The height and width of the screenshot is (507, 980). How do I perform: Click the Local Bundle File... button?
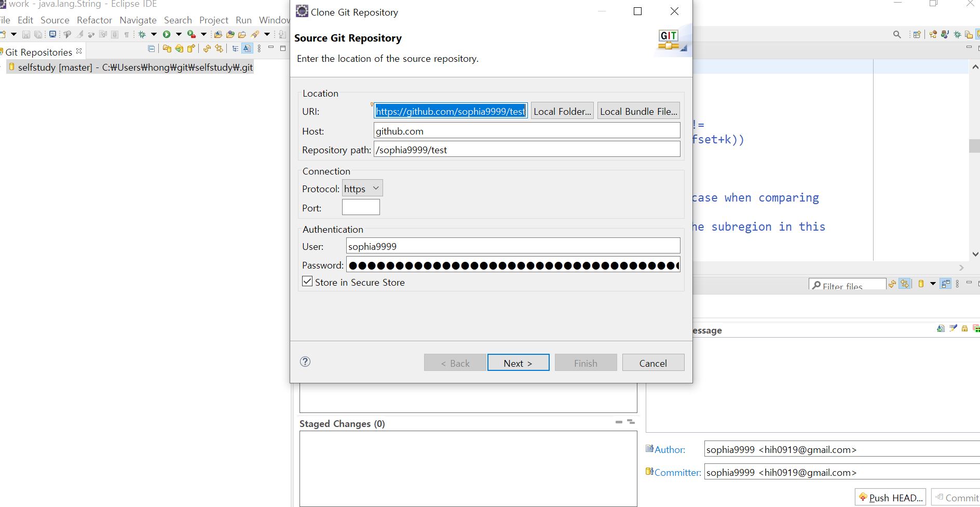click(x=638, y=111)
